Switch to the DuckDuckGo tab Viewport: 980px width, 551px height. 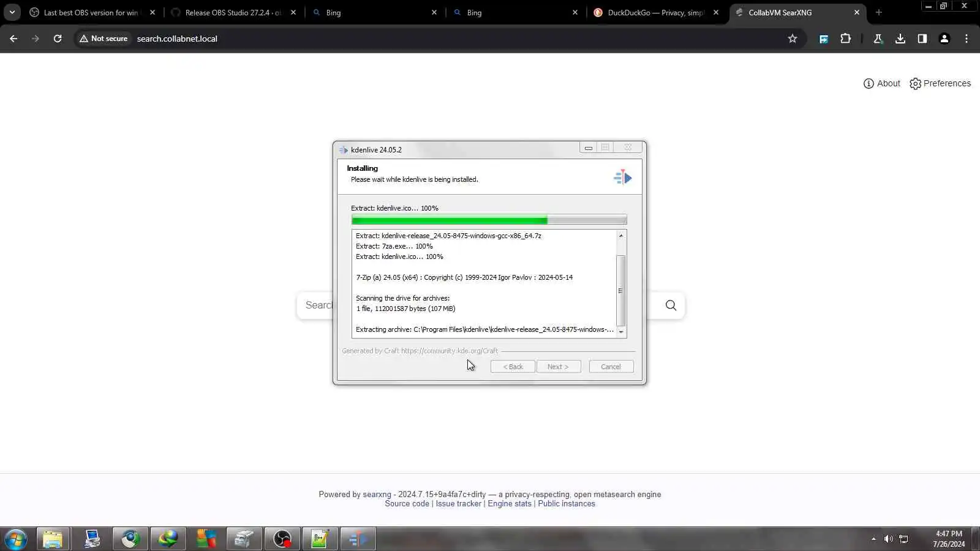[x=657, y=12]
